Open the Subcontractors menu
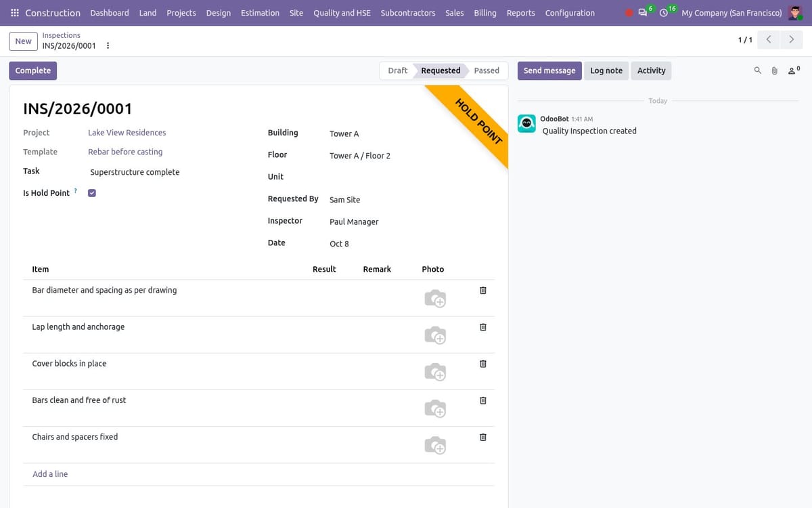812x508 pixels. [408, 13]
